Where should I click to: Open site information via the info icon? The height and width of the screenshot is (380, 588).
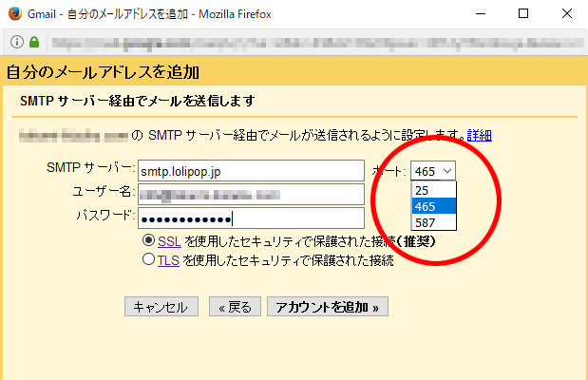17,42
